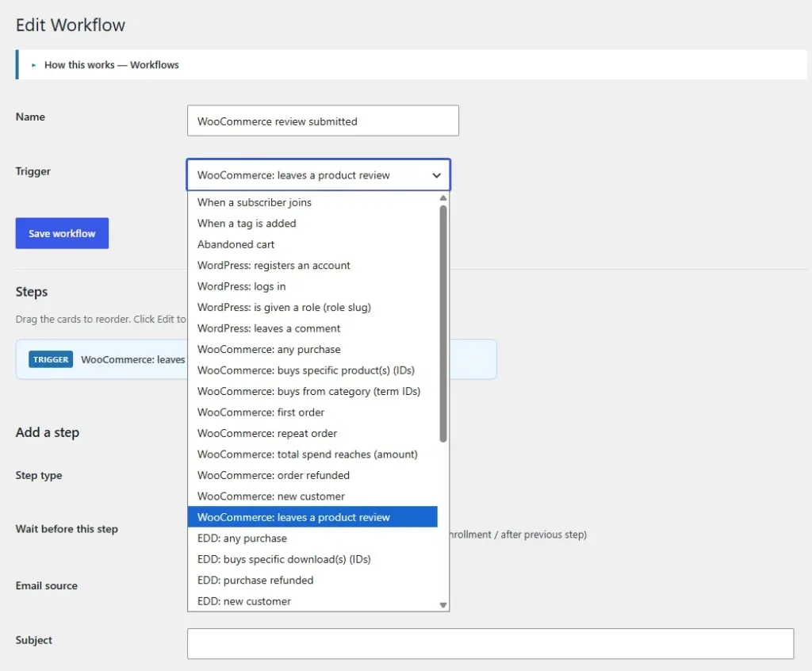Screen dimensions: 812x671
Task: Click the dropdown list scroll-down arrow
Action: 442,604
